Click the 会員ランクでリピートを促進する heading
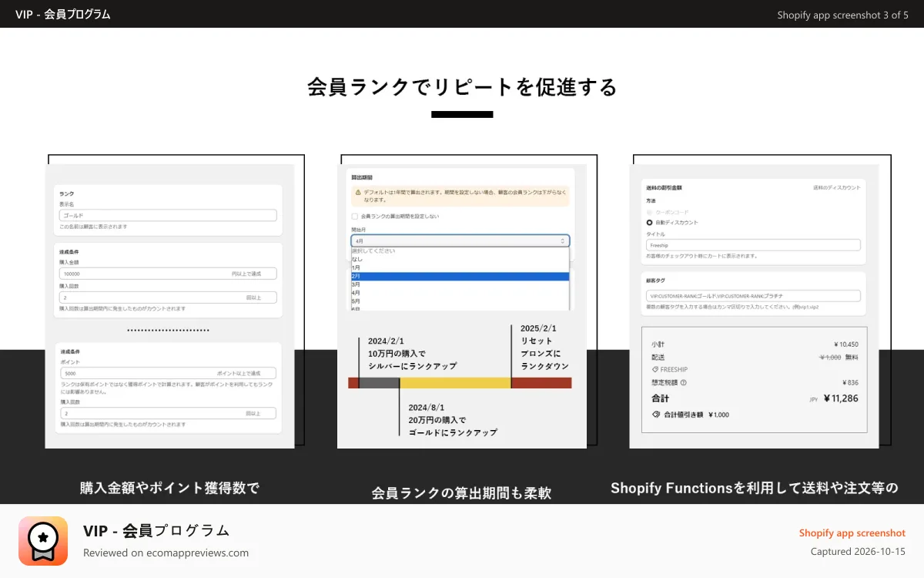The width and height of the screenshot is (924, 578). [x=462, y=87]
